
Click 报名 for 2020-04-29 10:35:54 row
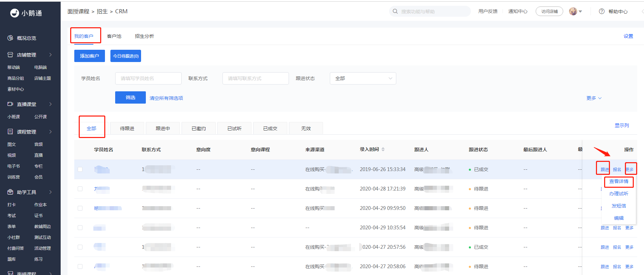pos(617,228)
